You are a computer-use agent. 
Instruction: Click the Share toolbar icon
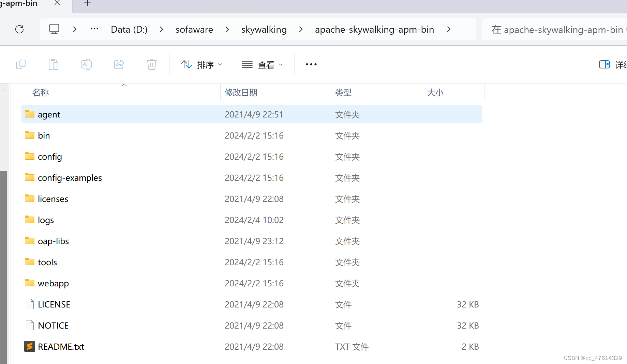pos(119,64)
